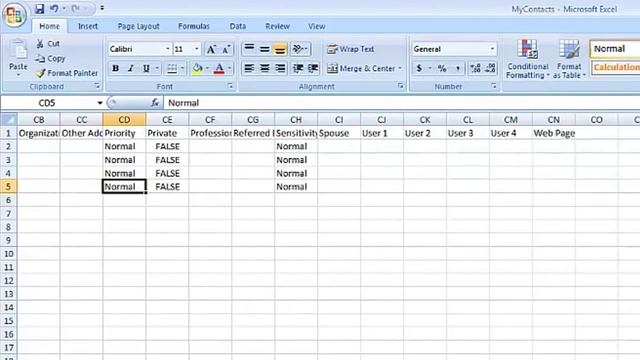The image size is (640, 360).
Task: Switch to Insert tab
Action: 88,27
